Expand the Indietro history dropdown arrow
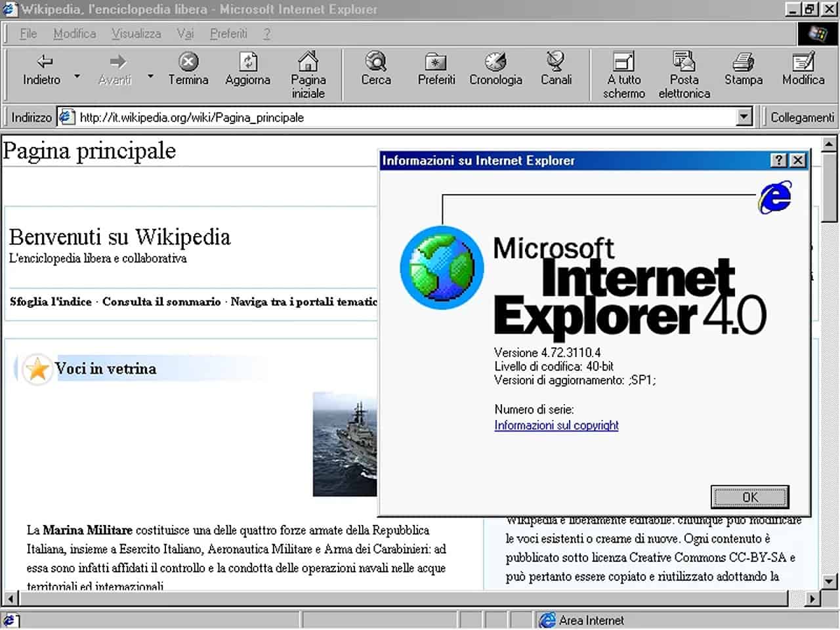Screen dimensions: 840x630 pyautogui.click(x=77, y=77)
